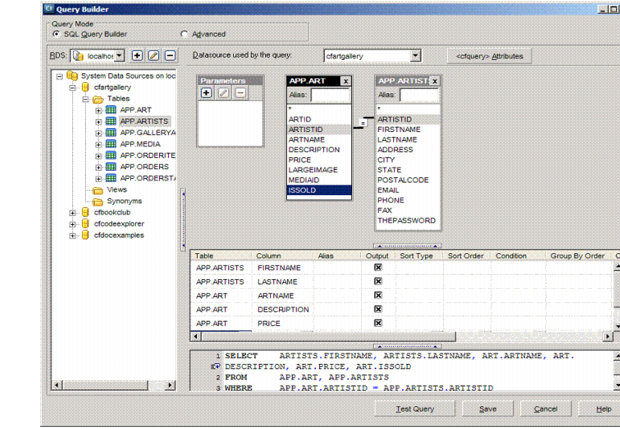Image resolution: width=620 pixels, height=429 pixels.
Task: Add a parameter with the plus icon
Action: point(207,93)
